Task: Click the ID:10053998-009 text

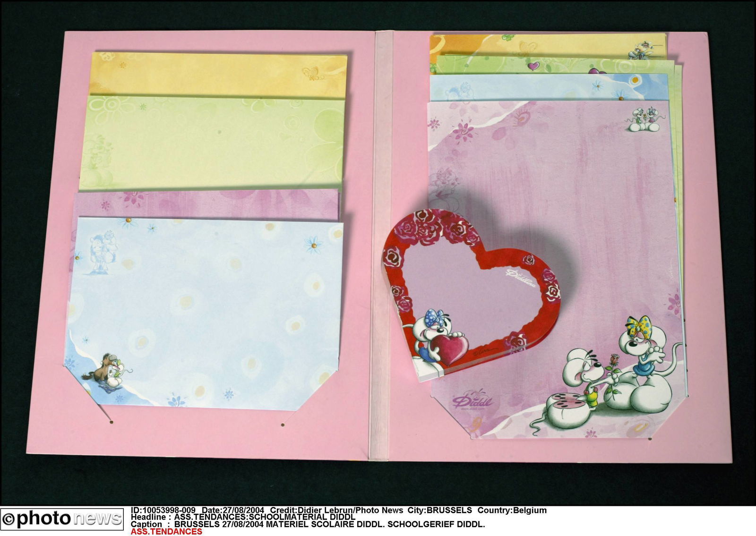Action: click(x=163, y=510)
